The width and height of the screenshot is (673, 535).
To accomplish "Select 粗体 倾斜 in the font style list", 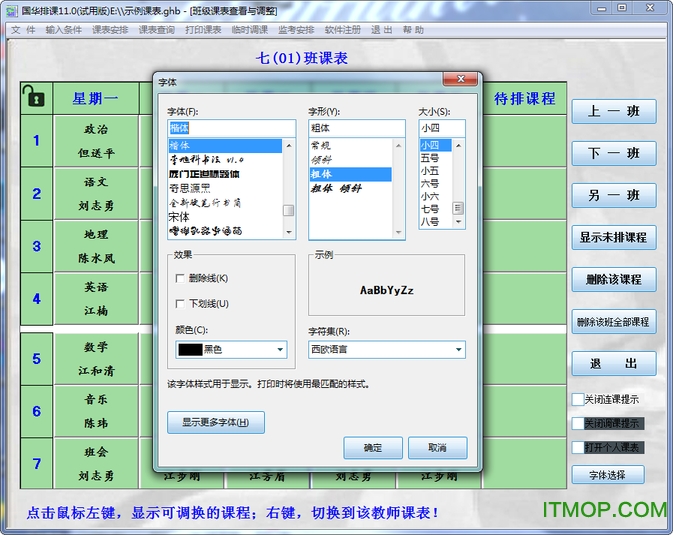I will click(350, 188).
